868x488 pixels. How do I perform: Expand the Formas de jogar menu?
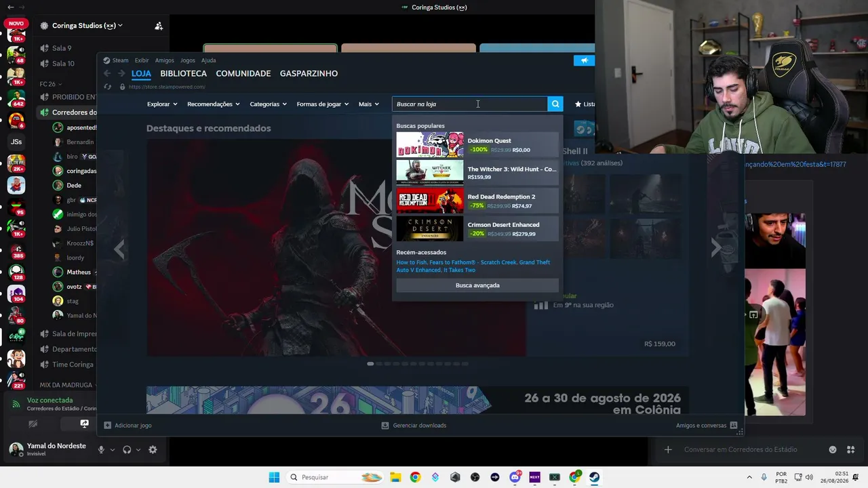coord(323,104)
